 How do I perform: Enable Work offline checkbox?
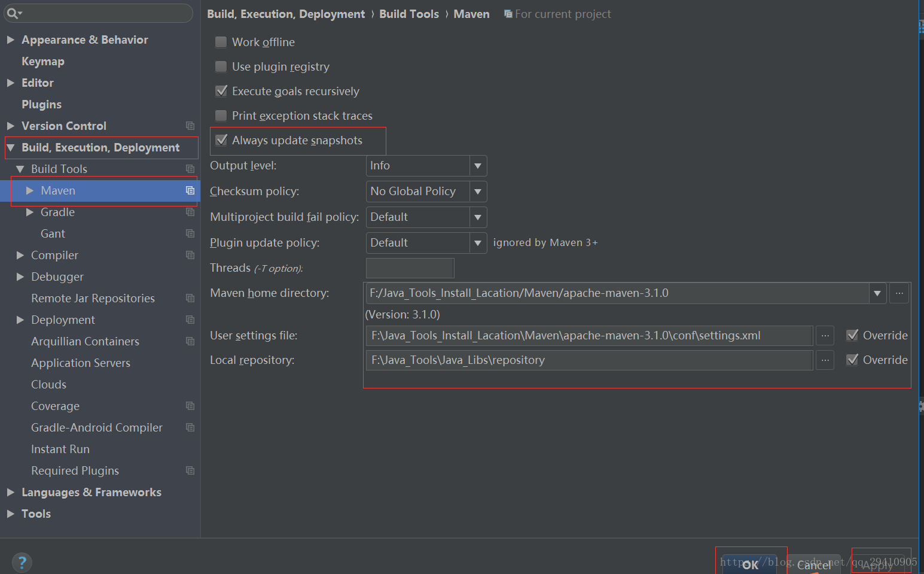(221, 42)
